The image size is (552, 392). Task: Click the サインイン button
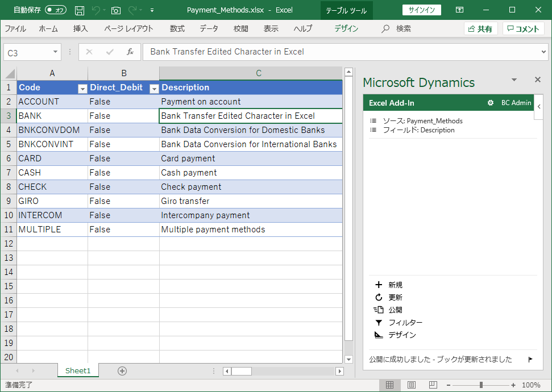[x=422, y=10]
